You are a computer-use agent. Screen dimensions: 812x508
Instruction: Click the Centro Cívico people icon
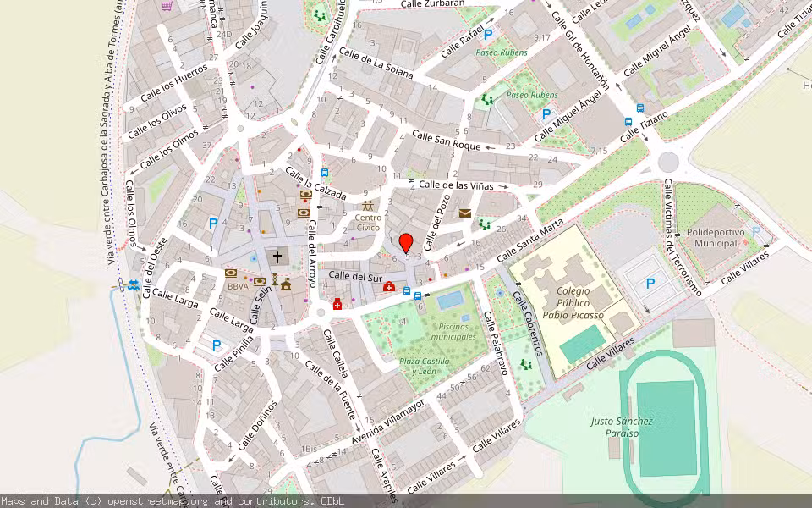click(368, 205)
